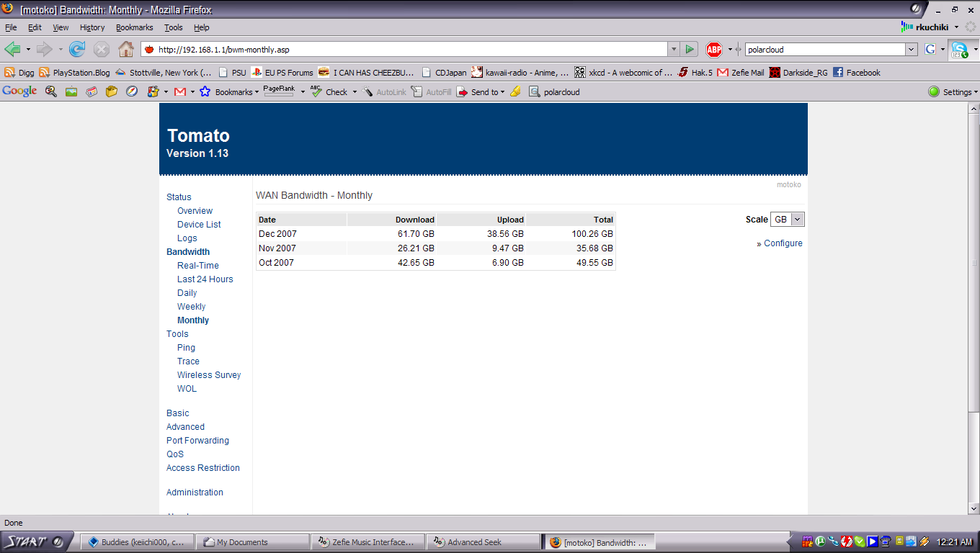Click the yellow highlighter icon
The height and width of the screenshot is (553, 980).
coord(515,92)
